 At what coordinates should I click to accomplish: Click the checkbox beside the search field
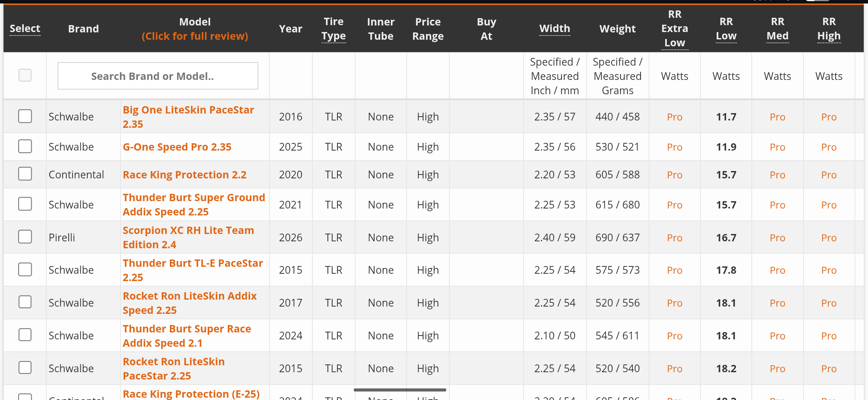[25, 75]
